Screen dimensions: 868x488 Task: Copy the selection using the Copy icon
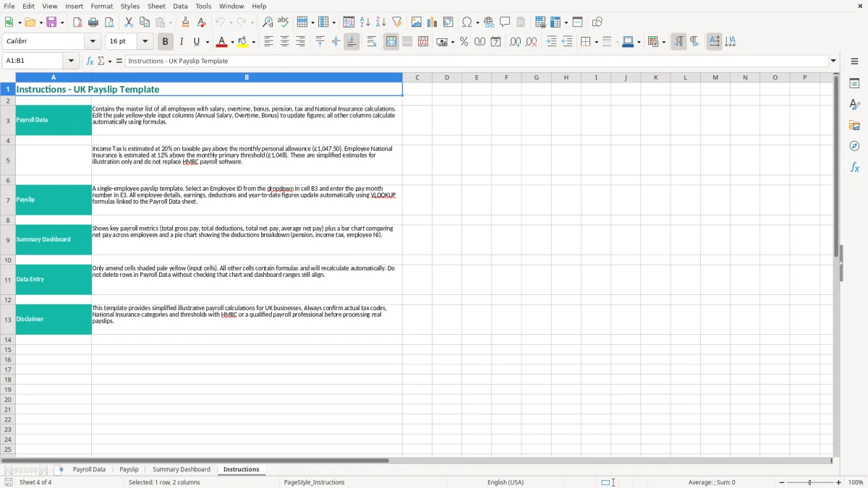click(x=144, y=22)
